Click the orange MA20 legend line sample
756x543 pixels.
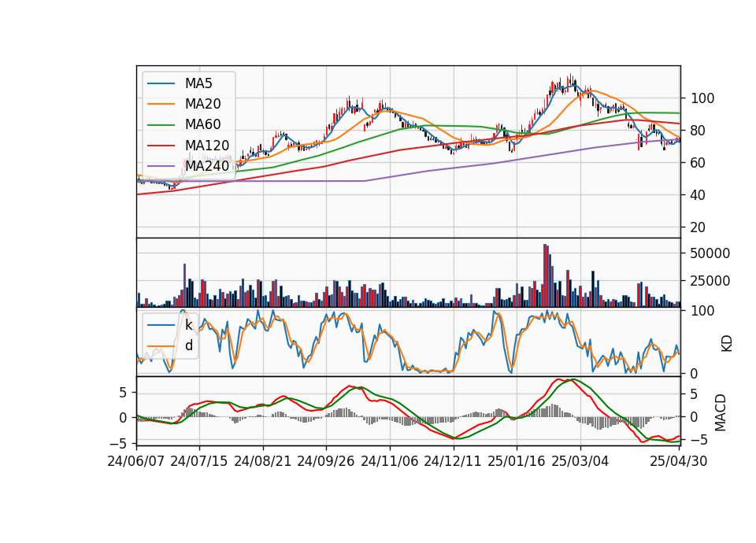161,104
